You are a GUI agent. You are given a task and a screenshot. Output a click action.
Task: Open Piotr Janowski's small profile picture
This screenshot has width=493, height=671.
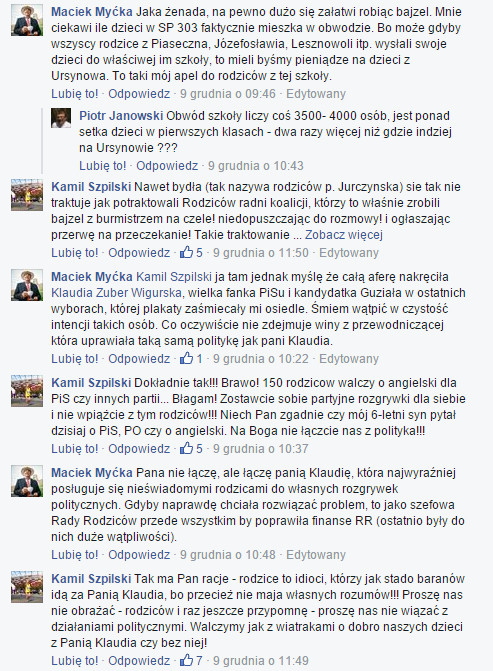click(x=61, y=118)
